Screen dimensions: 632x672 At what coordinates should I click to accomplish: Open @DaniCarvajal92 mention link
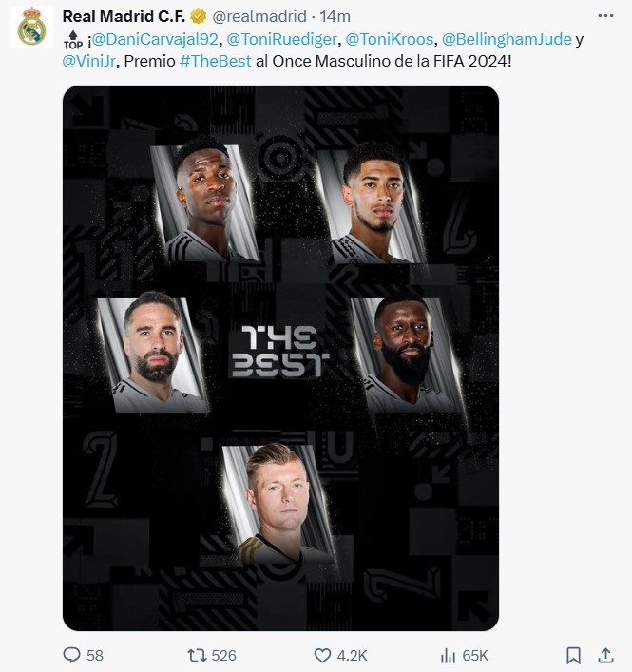click(x=156, y=39)
